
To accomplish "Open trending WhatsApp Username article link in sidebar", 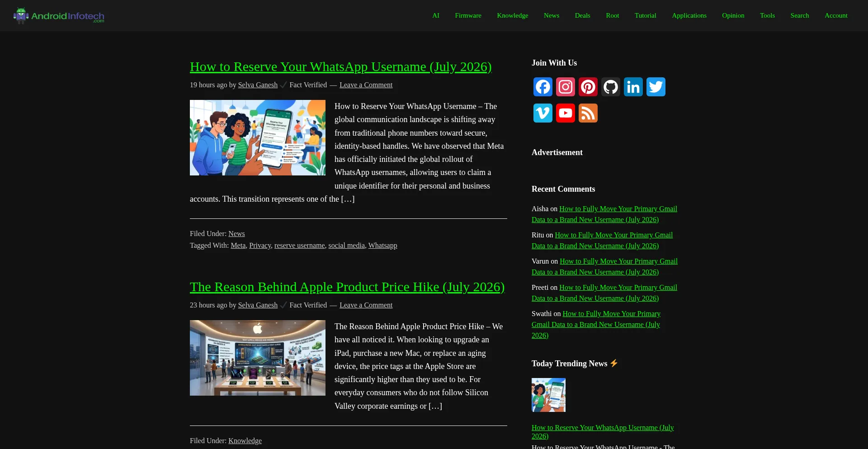I will point(603,432).
